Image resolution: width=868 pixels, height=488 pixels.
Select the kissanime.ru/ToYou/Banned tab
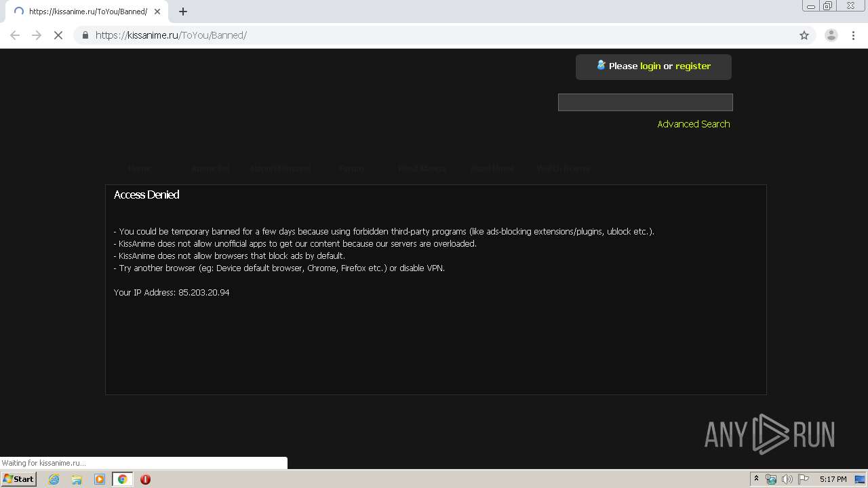pyautogui.click(x=86, y=12)
